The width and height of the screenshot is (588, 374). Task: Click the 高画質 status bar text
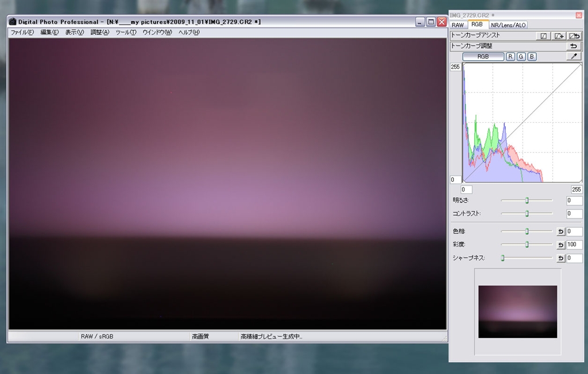200,337
